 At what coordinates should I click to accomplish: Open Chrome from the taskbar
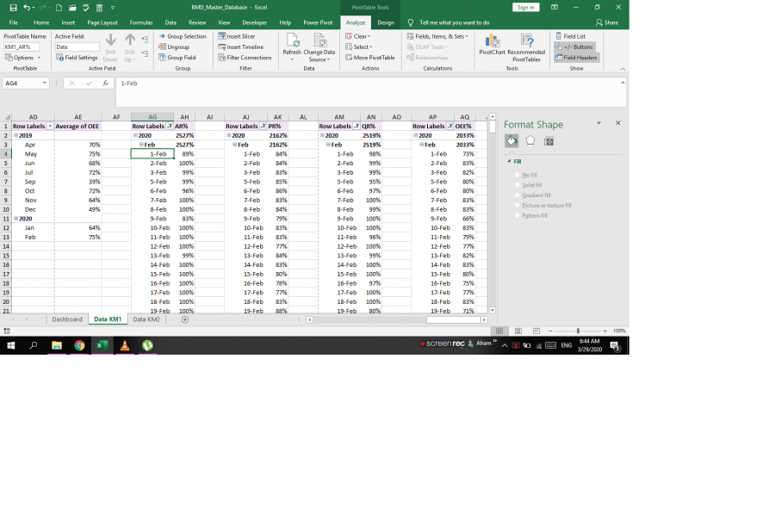pos(79,345)
